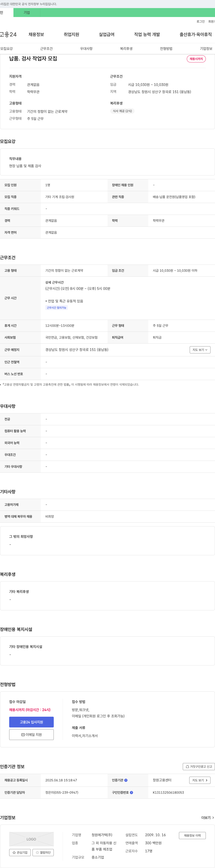Click the 관심기업 star button
The width and height of the screenshot is (215, 868).
pos(20,853)
